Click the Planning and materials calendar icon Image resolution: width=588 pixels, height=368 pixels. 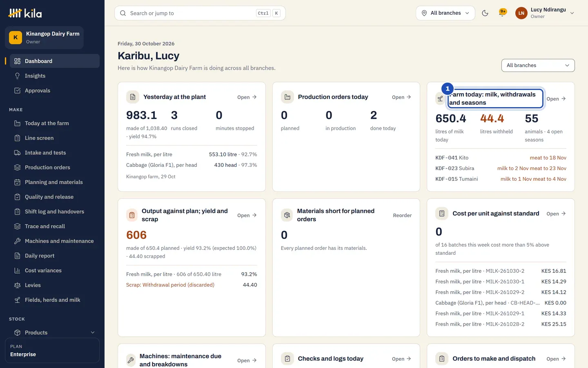point(17,182)
